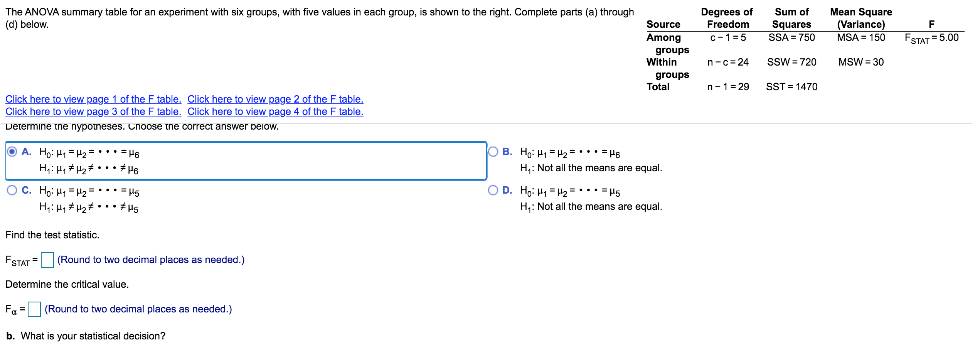
Task: Click the 'Determine the critical value' prompt
Action: (67, 284)
